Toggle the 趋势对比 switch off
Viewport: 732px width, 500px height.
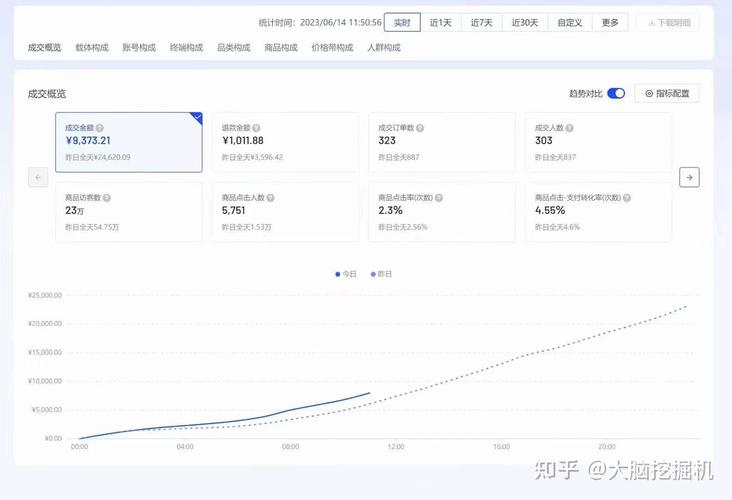pos(616,93)
